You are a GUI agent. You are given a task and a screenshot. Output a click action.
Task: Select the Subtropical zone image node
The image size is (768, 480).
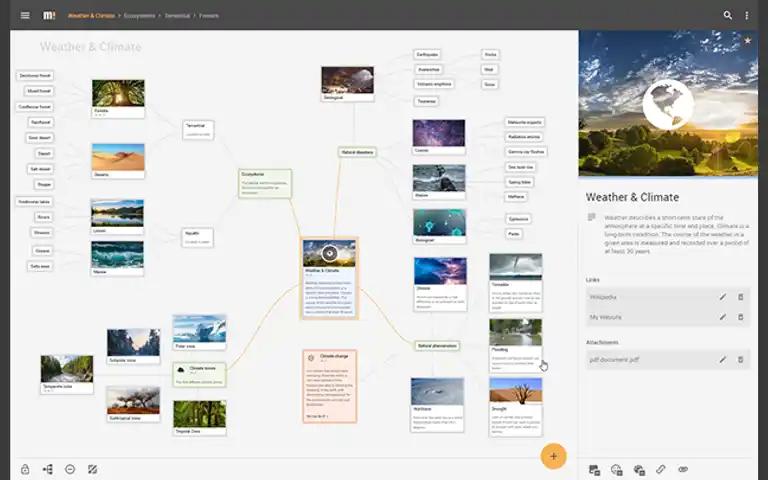(x=133, y=404)
